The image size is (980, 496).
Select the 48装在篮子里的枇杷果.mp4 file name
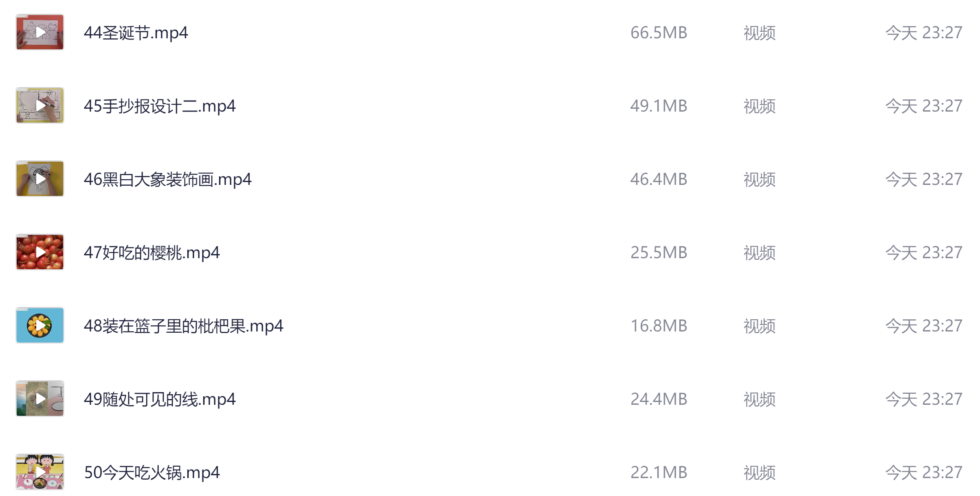(183, 326)
